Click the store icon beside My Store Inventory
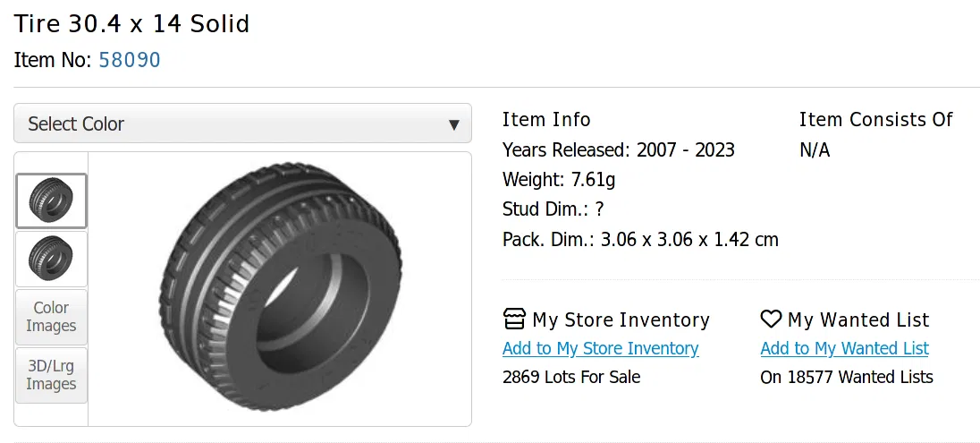This screenshot has height=443, width=980. click(x=514, y=319)
